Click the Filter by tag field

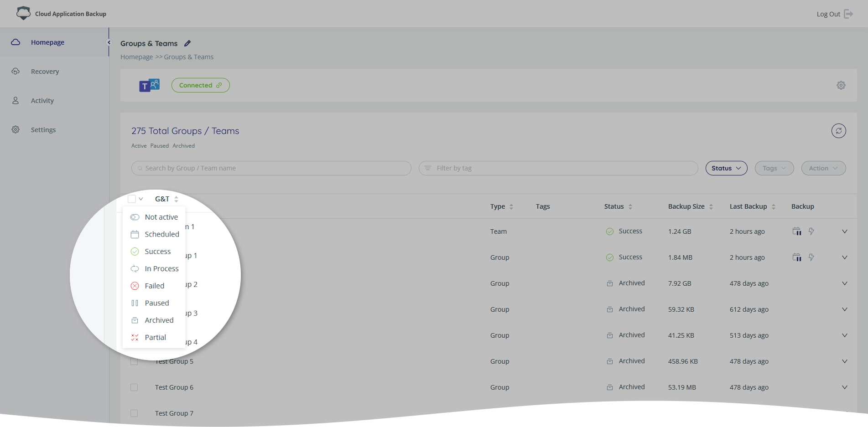pos(558,168)
